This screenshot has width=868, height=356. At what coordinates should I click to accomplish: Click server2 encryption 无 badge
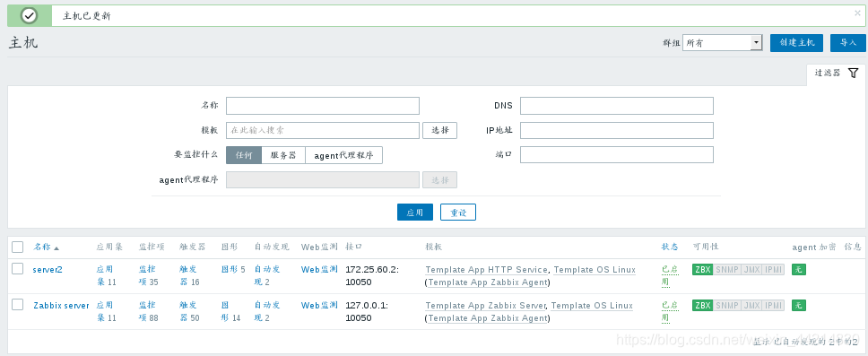coord(799,270)
